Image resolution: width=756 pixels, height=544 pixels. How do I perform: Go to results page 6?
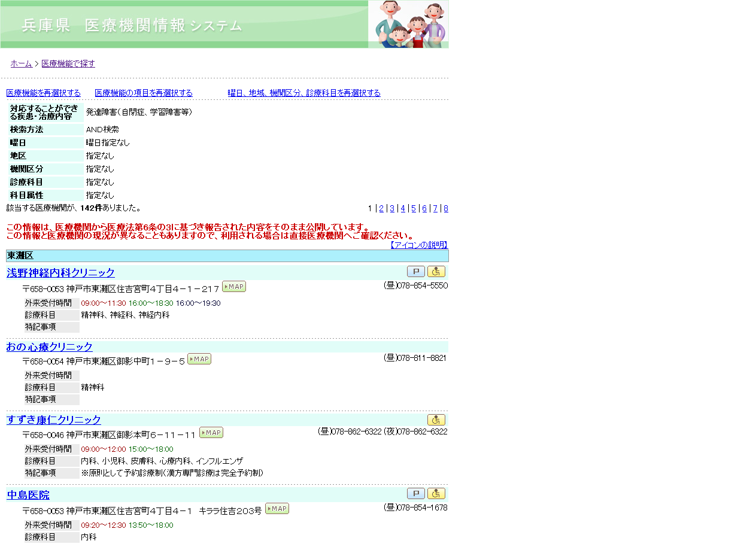click(x=424, y=208)
